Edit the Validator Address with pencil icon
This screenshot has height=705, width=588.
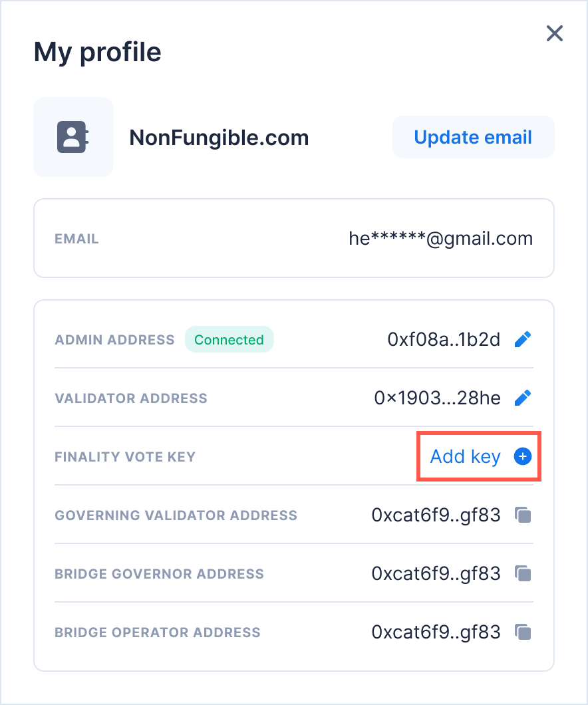coord(523,398)
